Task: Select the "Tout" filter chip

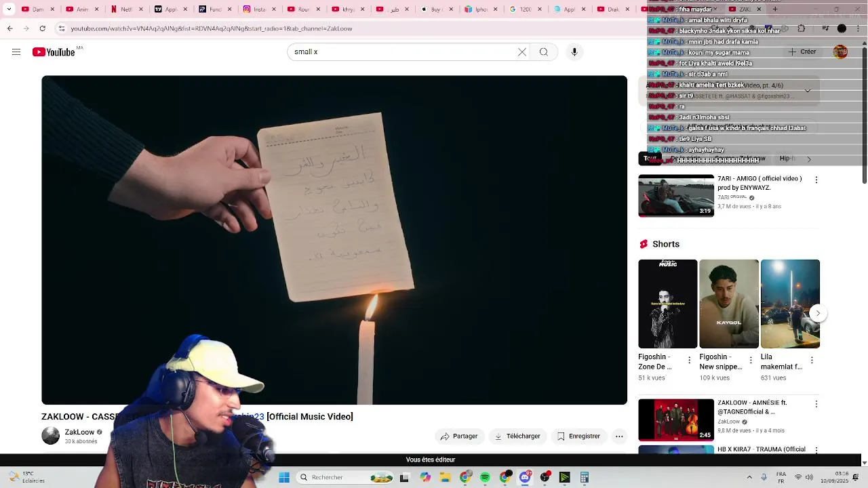Action: [650, 159]
